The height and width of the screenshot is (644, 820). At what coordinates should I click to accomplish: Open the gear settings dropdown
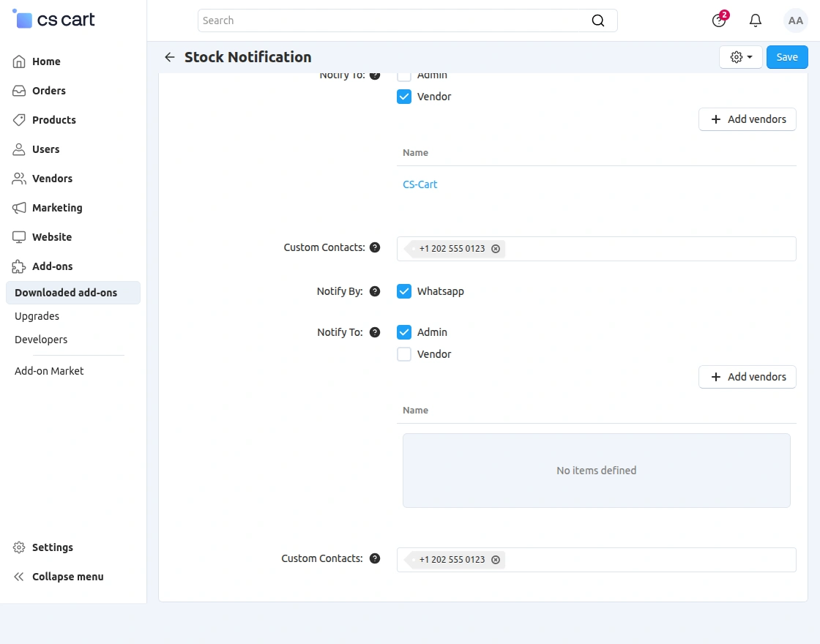tap(740, 57)
